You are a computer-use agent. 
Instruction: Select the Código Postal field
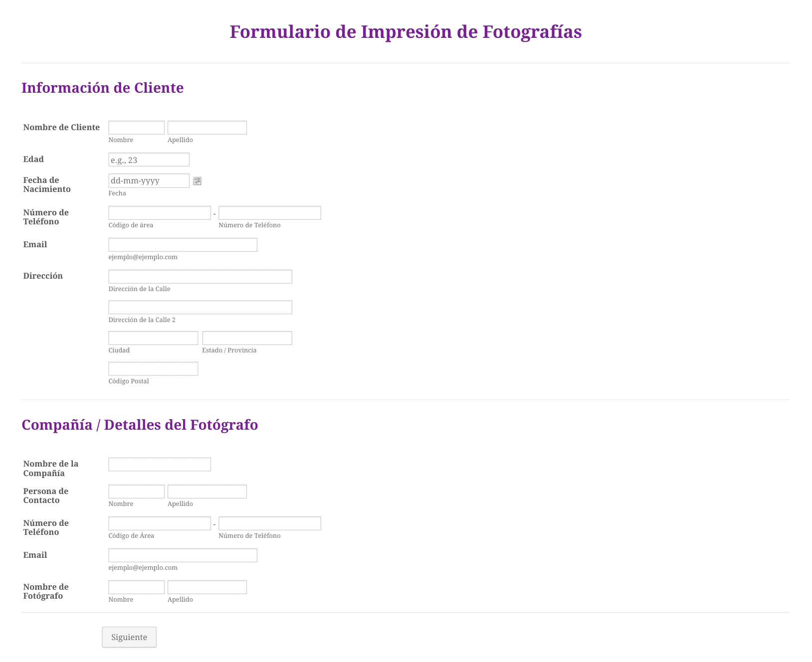154,369
